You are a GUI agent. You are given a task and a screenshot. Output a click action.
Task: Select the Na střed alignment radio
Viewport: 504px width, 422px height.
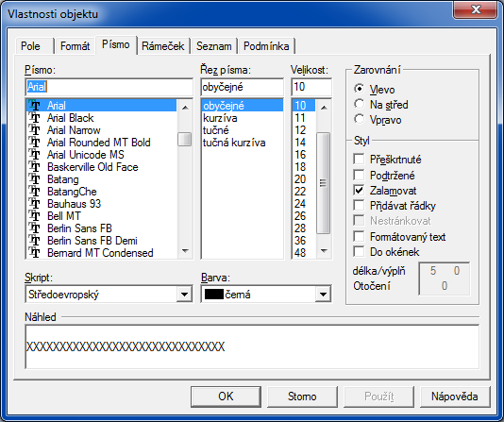359,104
